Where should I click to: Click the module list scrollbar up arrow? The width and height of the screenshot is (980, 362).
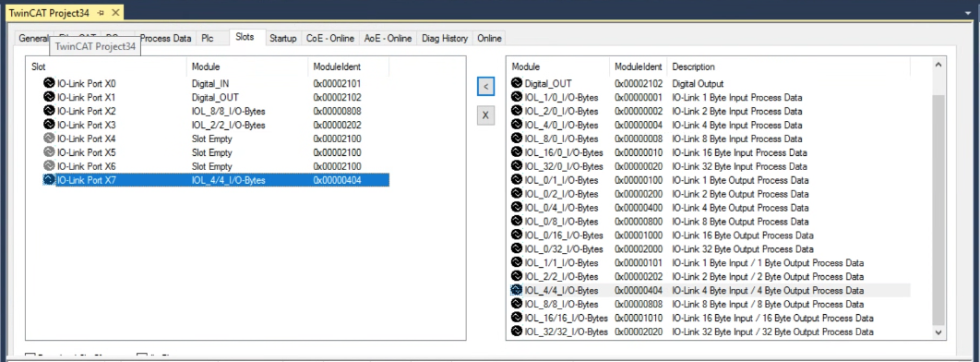[938, 65]
